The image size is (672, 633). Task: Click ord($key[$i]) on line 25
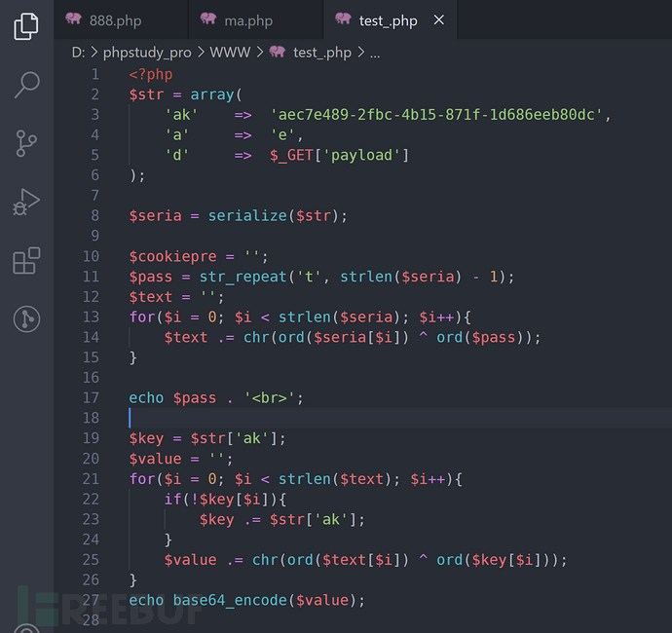tap(494, 560)
